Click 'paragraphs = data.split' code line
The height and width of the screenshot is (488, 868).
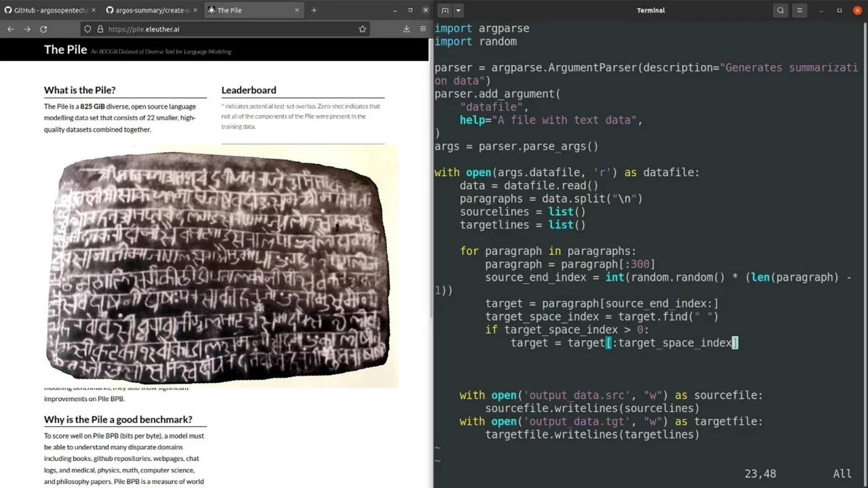point(551,199)
